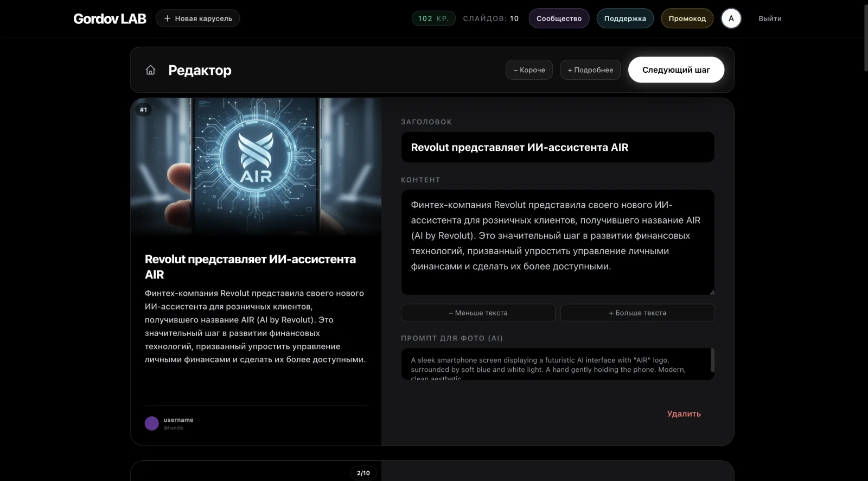The height and width of the screenshot is (481, 868).
Task: Shorten all text with – Короче
Action: click(x=529, y=70)
